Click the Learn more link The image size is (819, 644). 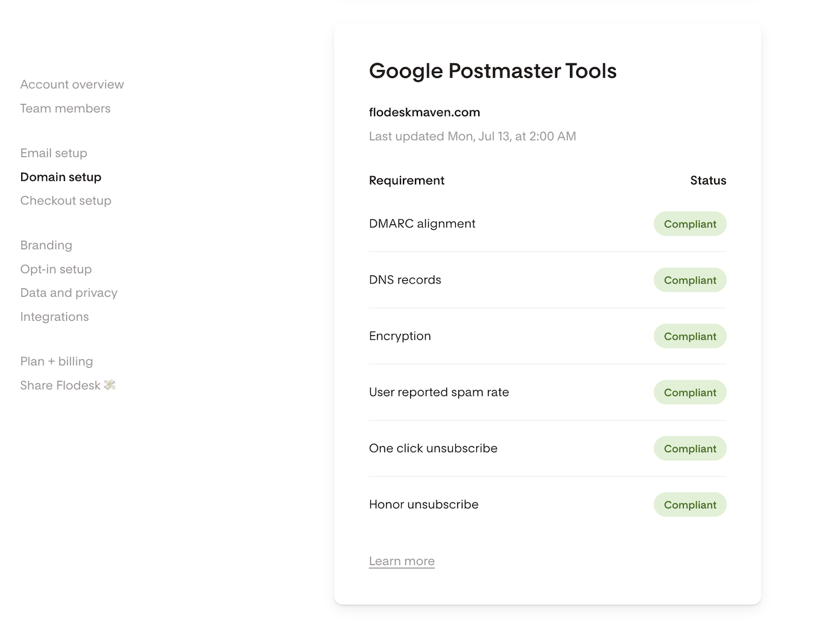[x=402, y=561]
